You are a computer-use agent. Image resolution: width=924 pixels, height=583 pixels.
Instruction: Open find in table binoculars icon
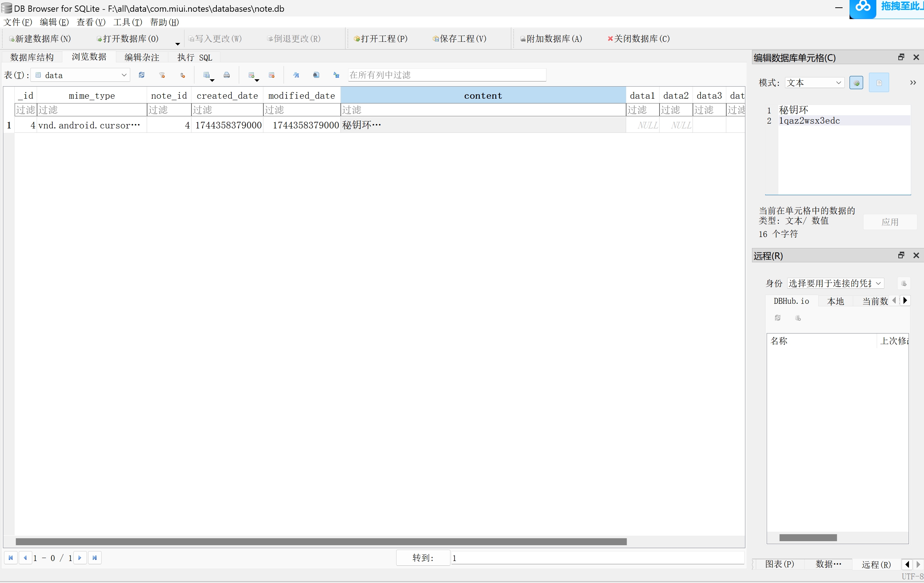coord(316,75)
